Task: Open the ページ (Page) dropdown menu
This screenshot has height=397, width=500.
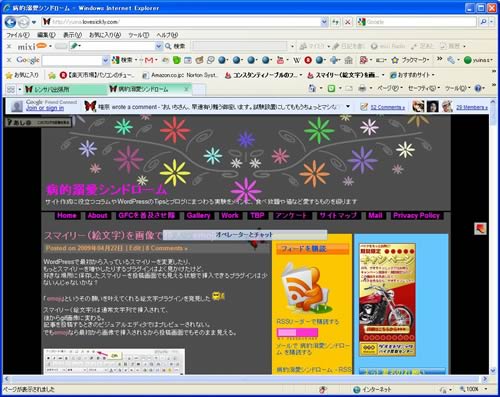Action: click(x=390, y=88)
